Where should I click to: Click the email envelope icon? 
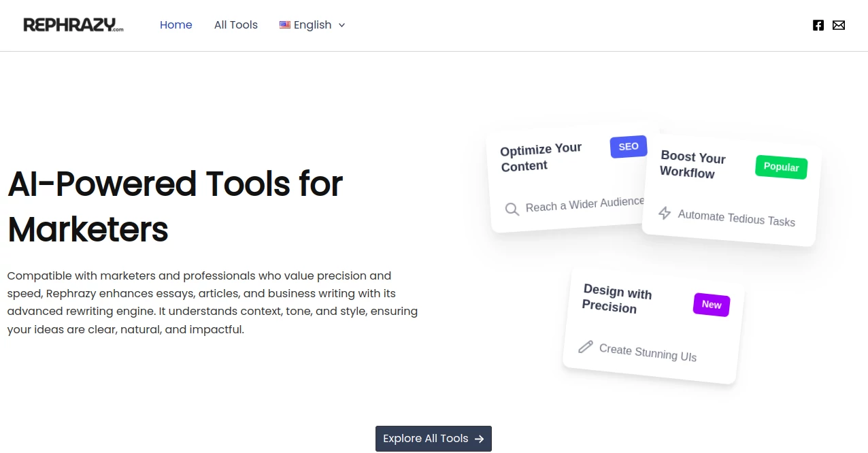(839, 25)
